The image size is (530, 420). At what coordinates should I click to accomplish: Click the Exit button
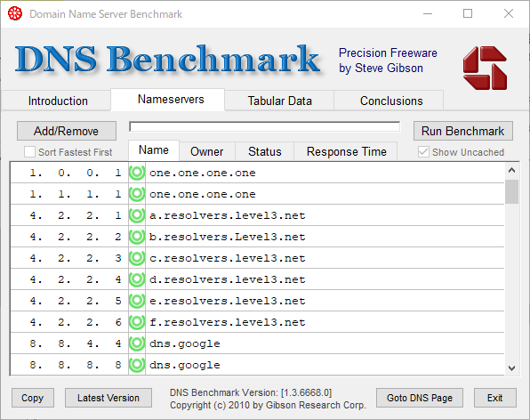point(494,398)
